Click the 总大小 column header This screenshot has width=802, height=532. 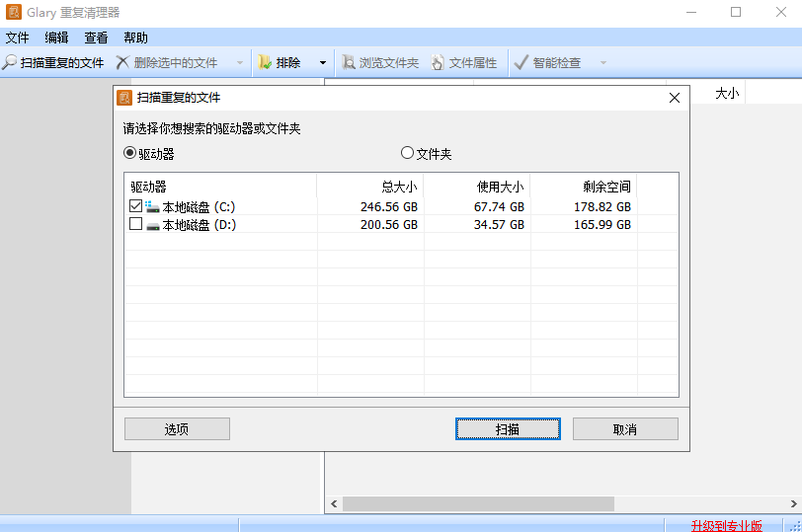370,187
